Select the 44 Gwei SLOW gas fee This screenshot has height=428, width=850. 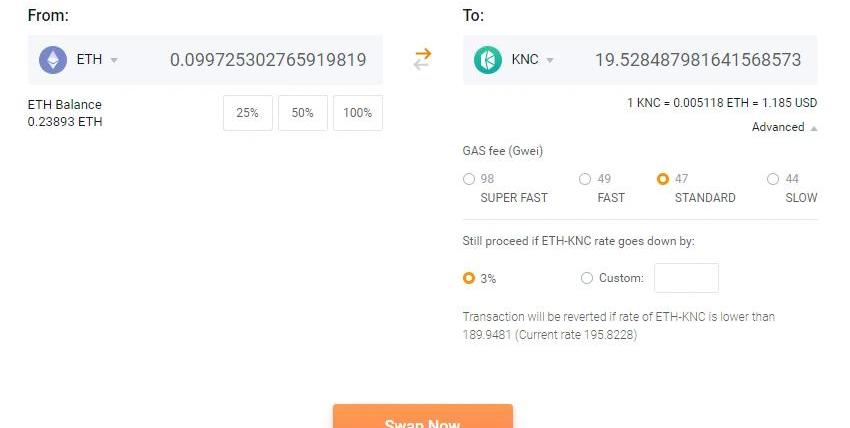pos(773,179)
